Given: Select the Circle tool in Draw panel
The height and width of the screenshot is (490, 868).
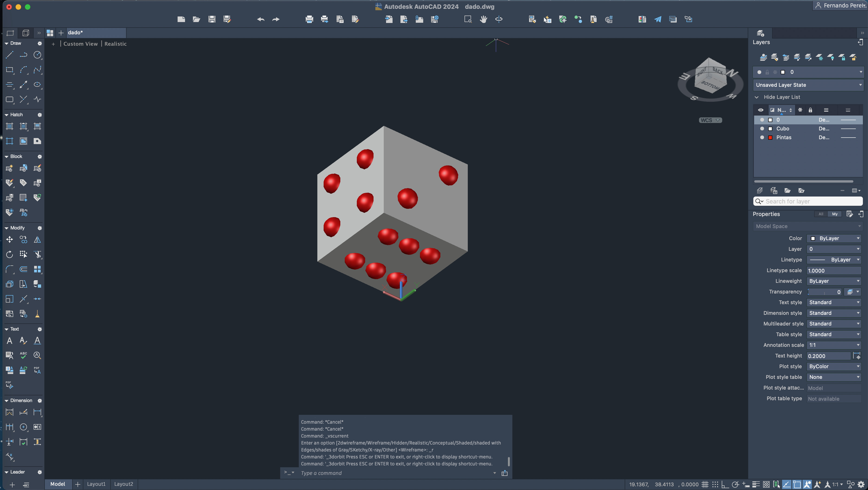Looking at the screenshot, I should coord(37,55).
